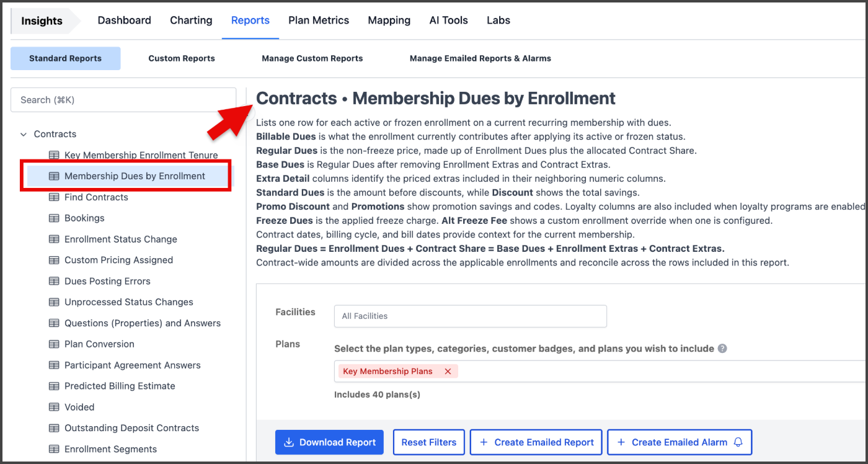Click the table icon beside Voided report
This screenshot has height=464, width=868.
[x=54, y=407]
